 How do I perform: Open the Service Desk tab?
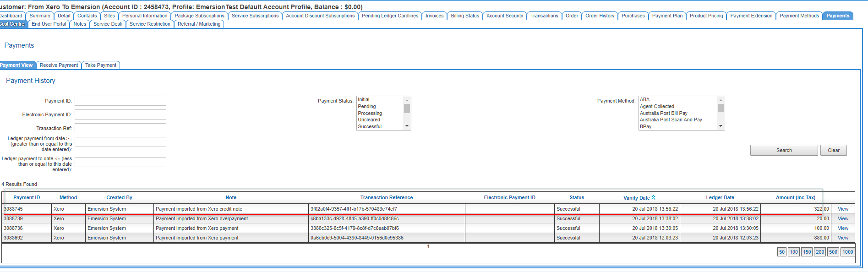108,24
